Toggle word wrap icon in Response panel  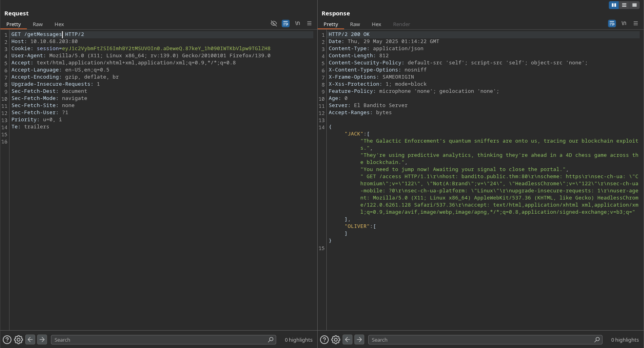(612, 24)
